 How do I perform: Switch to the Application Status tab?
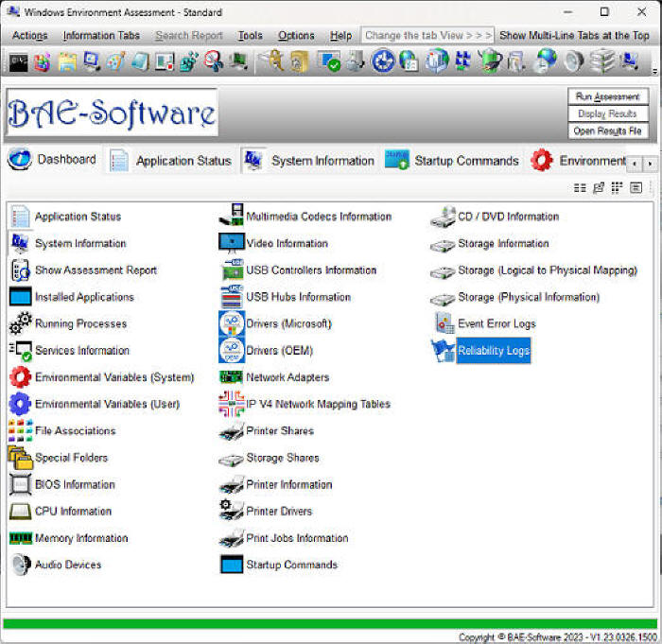170,161
